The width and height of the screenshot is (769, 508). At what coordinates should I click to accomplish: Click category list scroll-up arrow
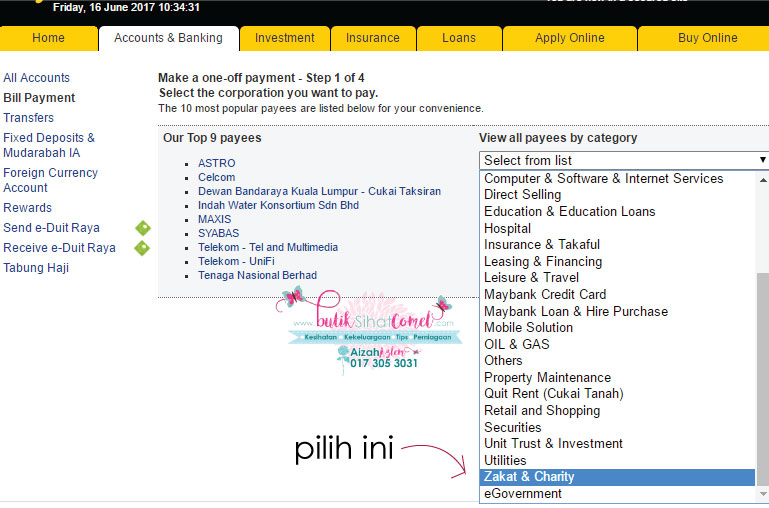click(763, 180)
